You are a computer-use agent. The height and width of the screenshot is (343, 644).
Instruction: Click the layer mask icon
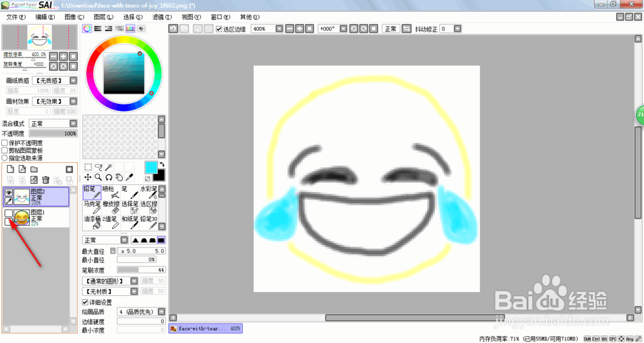coord(70,169)
